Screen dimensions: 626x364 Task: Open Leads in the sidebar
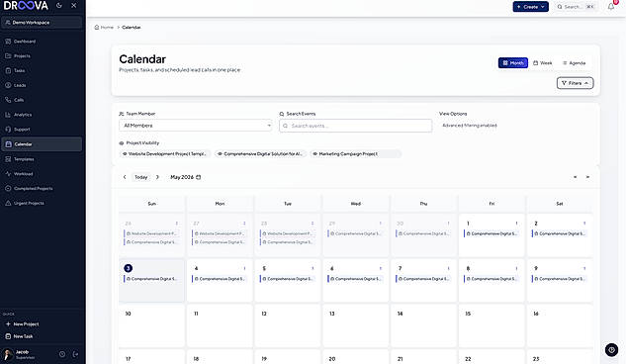(42, 85)
